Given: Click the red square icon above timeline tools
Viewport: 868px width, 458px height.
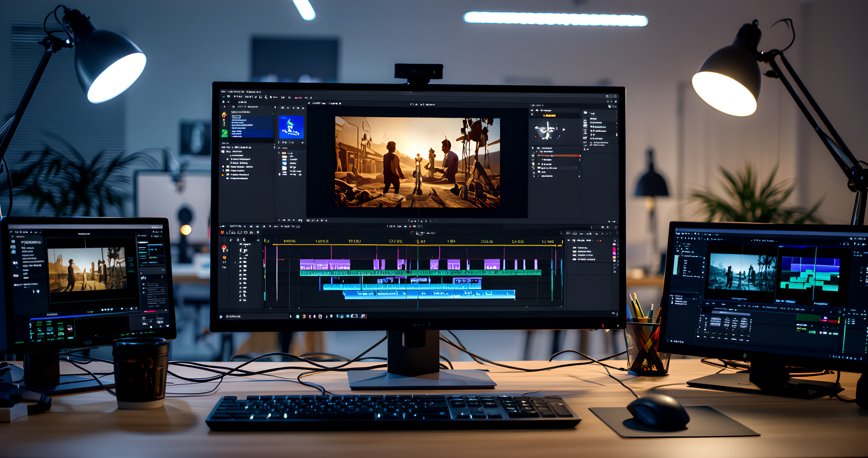Looking at the screenshot, I should 222,232.
